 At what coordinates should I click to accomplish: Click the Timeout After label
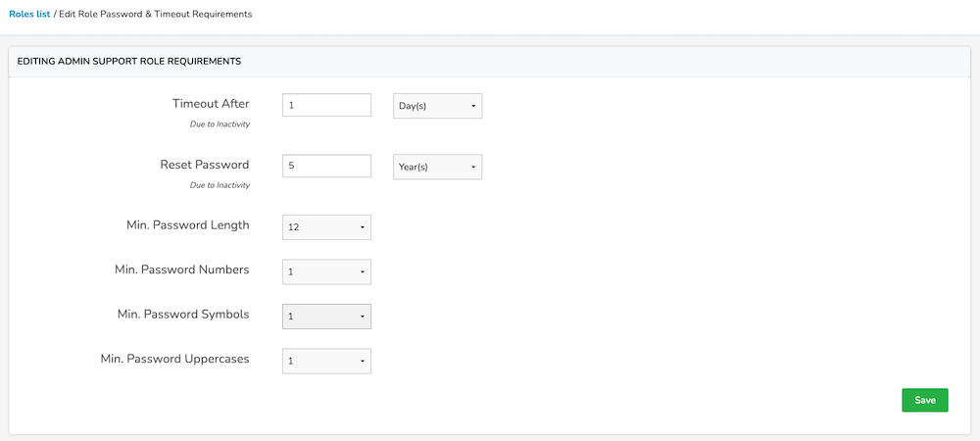[x=211, y=104]
